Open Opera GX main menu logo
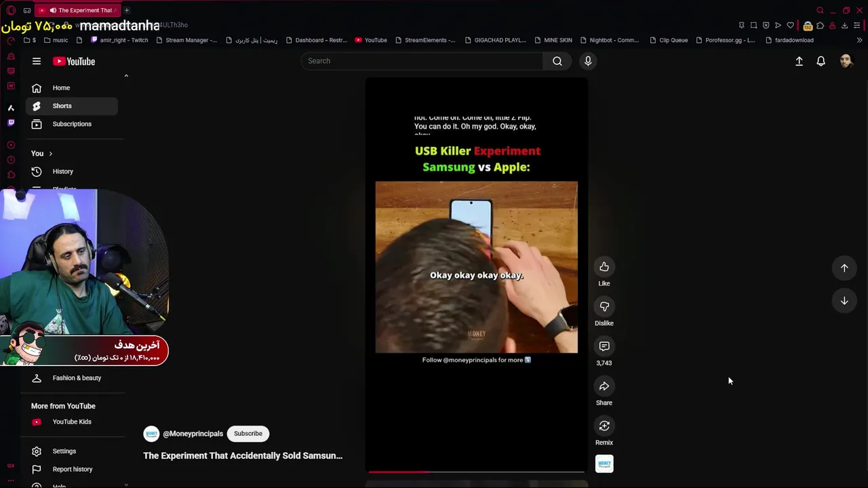This screenshot has height=488, width=868. (x=11, y=10)
